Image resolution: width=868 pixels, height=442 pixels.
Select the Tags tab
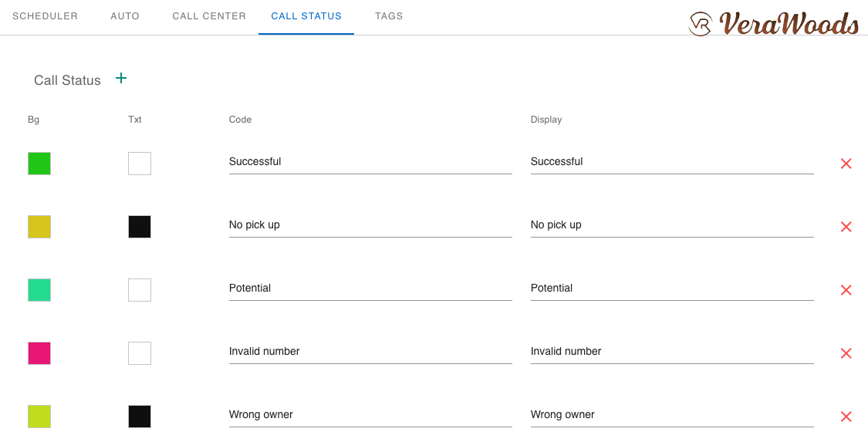389,16
